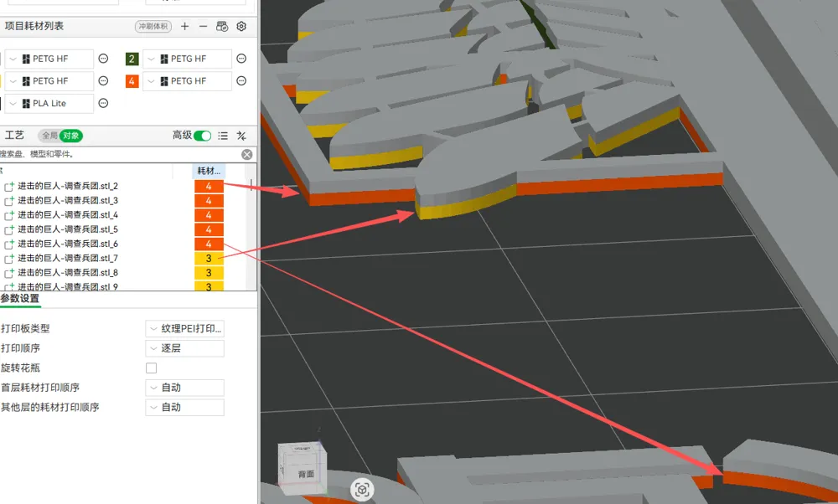
Task: Click the compare presets icon in 工艺 bar
Action: pyautogui.click(x=241, y=136)
